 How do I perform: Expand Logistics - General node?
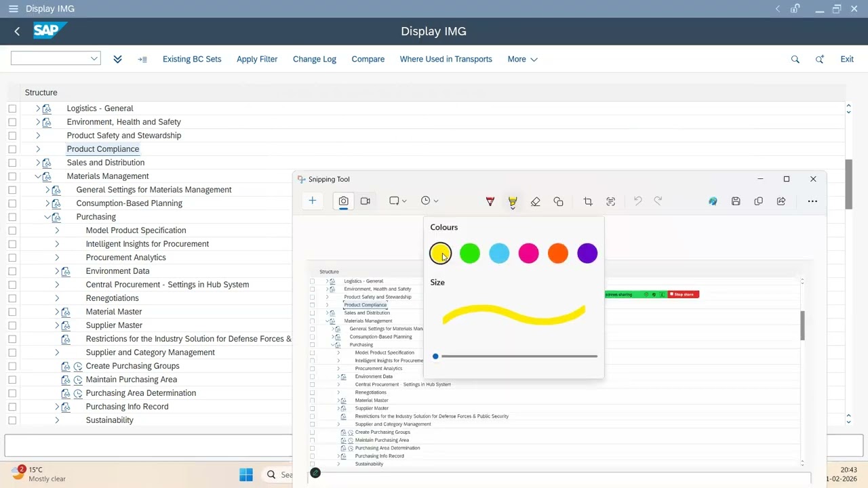(x=38, y=108)
